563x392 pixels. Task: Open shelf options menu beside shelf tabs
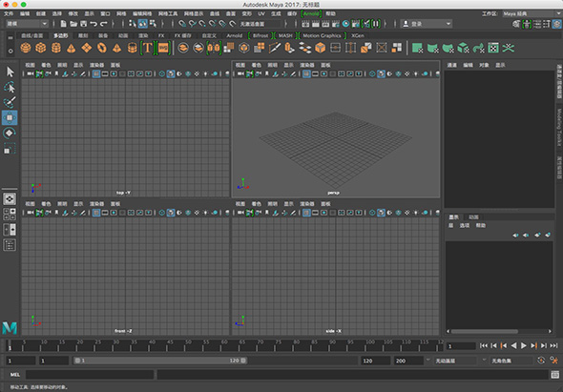(x=10, y=51)
